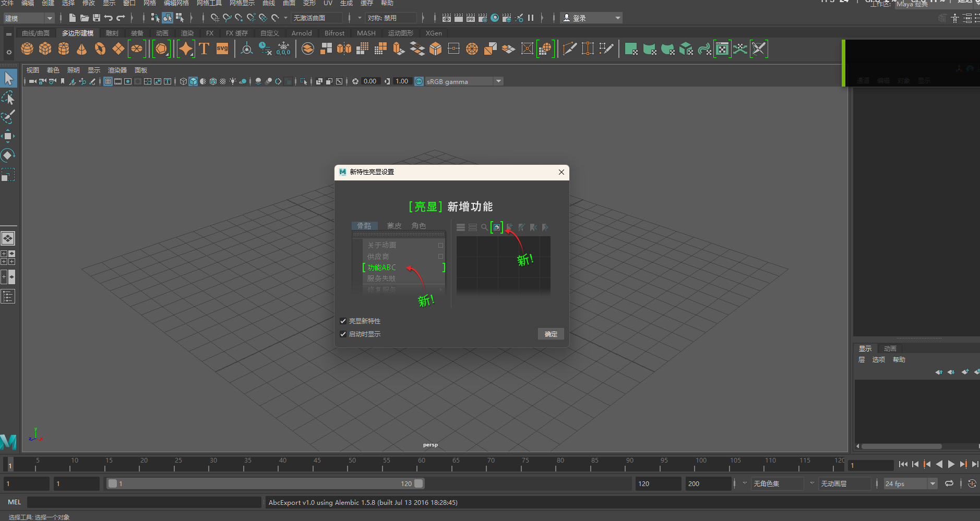This screenshot has width=980, height=521.
Task: Create a polygon sphere from the shelf
Action: tap(27, 49)
